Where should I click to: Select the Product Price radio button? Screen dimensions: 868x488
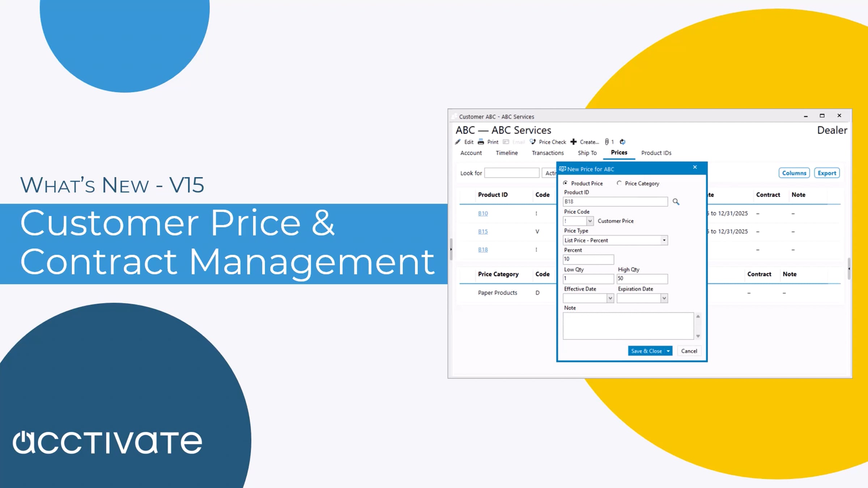(x=565, y=183)
